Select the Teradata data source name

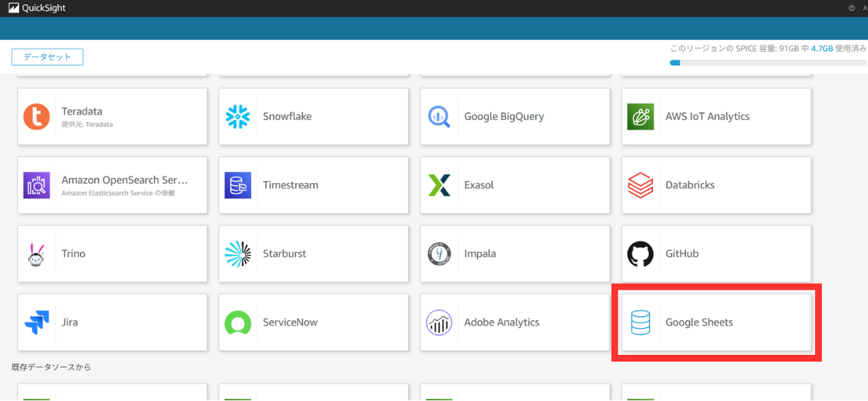82,111
